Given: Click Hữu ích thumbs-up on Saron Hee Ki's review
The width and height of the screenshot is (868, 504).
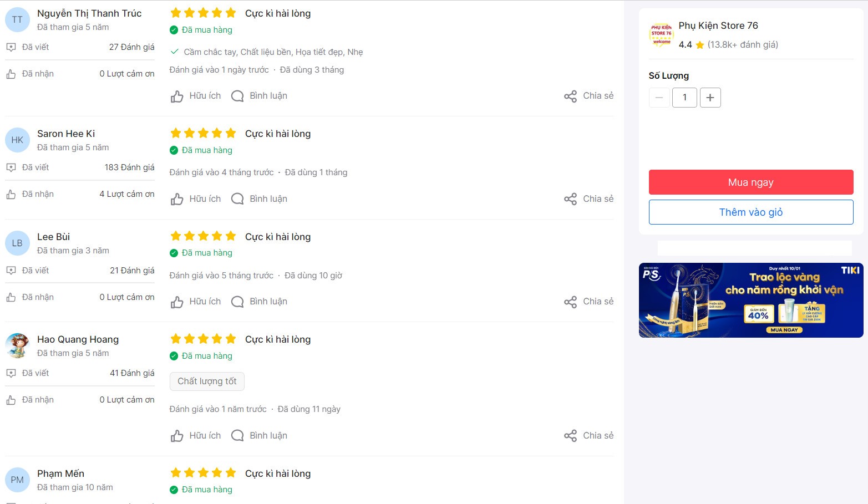Looking at the screenshot, I should 196,199.
